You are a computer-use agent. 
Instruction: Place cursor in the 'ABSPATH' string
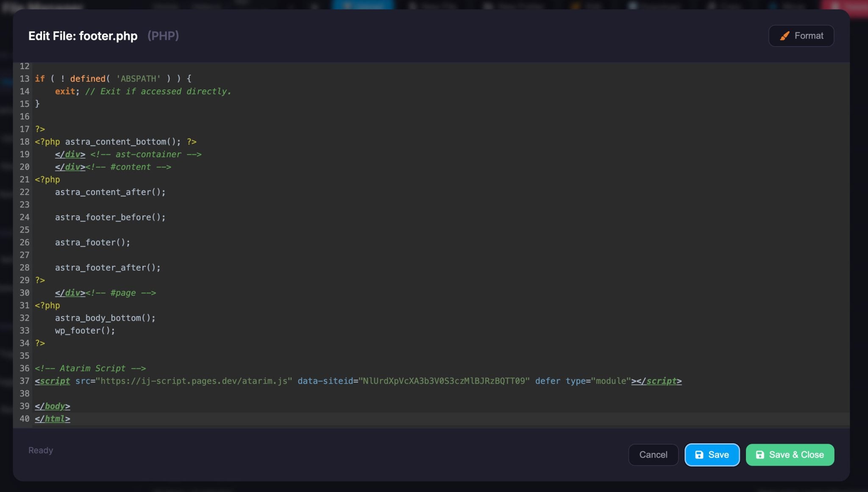click(x=138, y=79)
